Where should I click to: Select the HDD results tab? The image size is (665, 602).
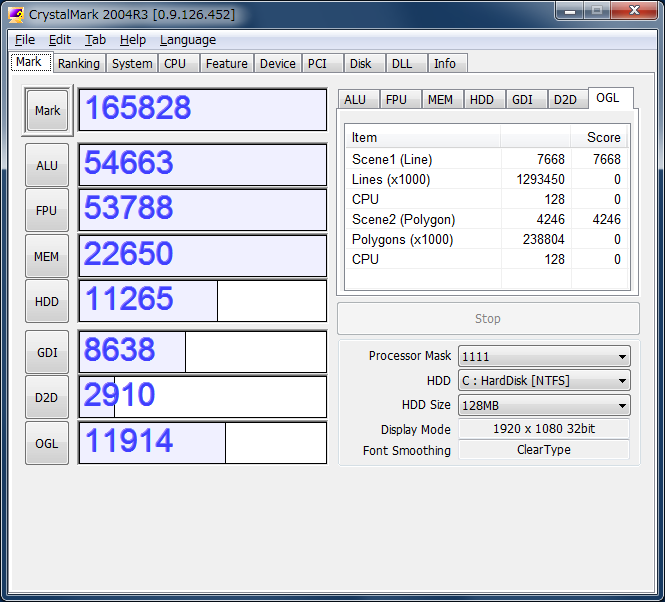pos(482,100)
